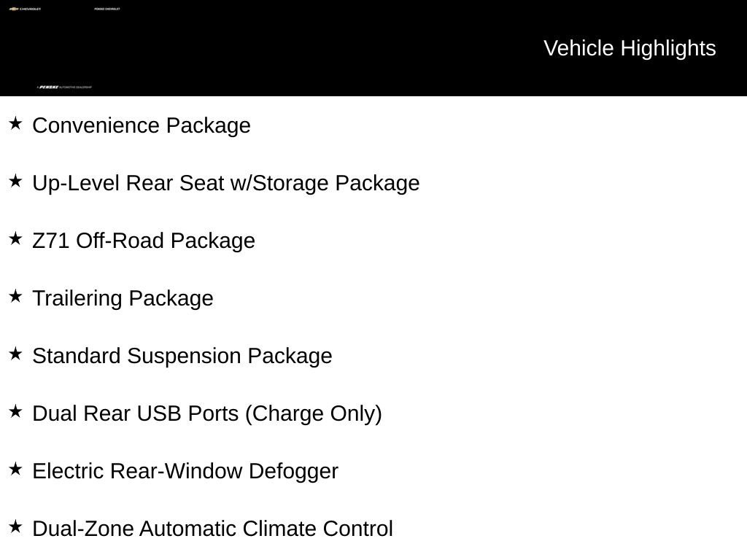Select the Convenience Package item
Image resolution: width=747 pixels, height=560 pixels.
pos(142,125)
